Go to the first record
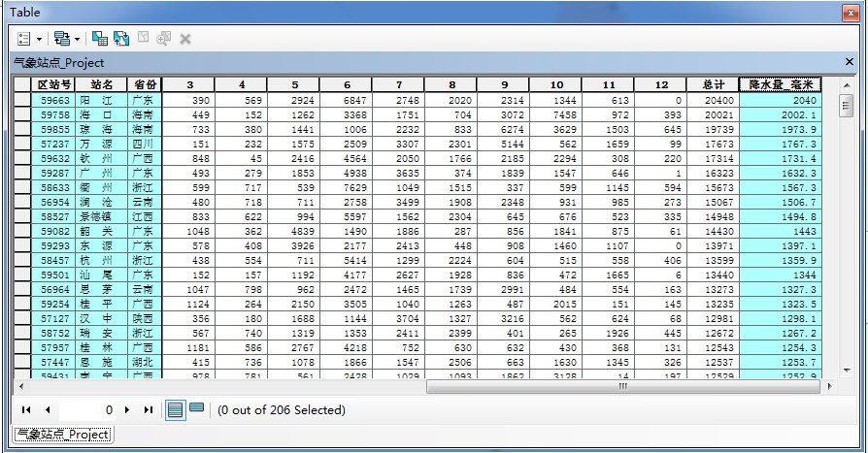The width and height of the screenshot is (868, 453). [25, 410]
